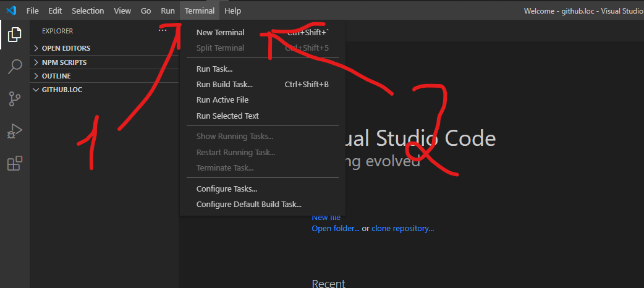Expand the Open Editors section
This screenshot has height=288, width=644.
[x=104, y=48]
